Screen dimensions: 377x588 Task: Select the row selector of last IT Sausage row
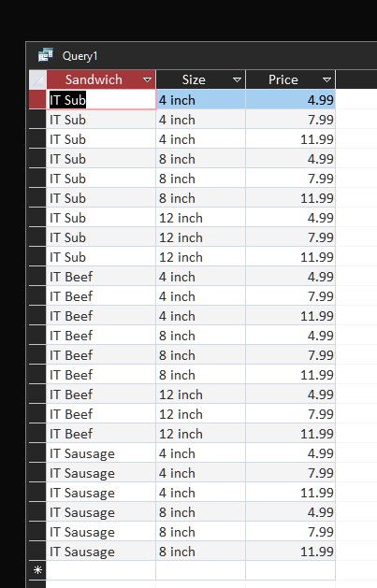37,552
